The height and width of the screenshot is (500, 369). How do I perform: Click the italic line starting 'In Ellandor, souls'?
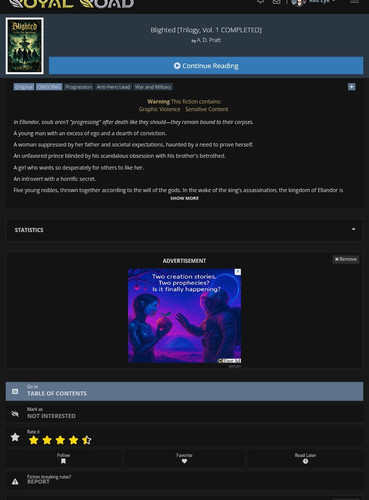pyautogui.click(x=133, y=122)
